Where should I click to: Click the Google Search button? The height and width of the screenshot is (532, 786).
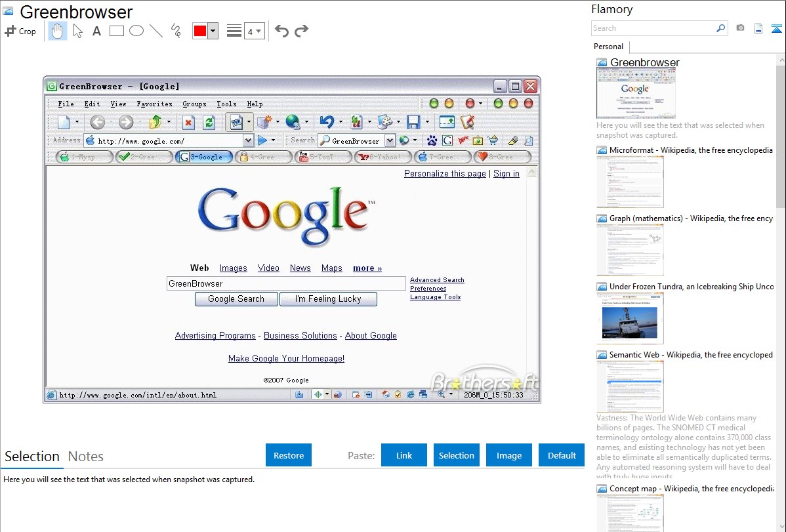coord(236,299)
